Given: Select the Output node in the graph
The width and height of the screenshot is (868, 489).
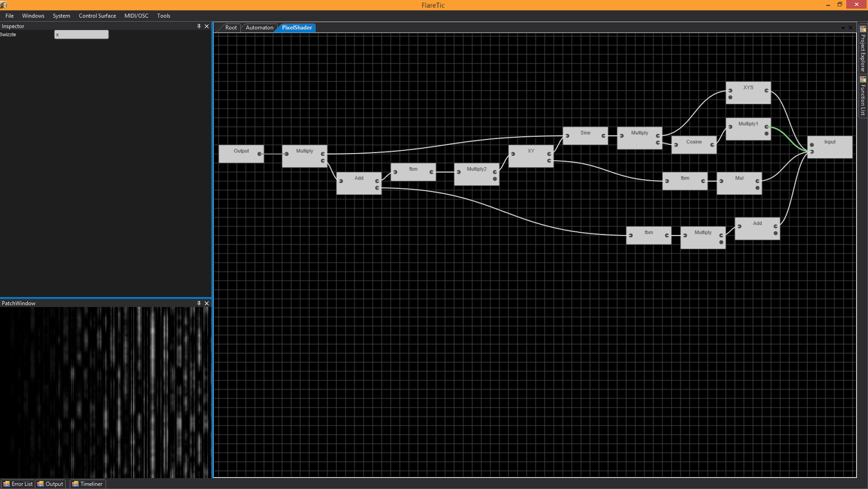Looking at the screenshot, I should tap(241, 154).
